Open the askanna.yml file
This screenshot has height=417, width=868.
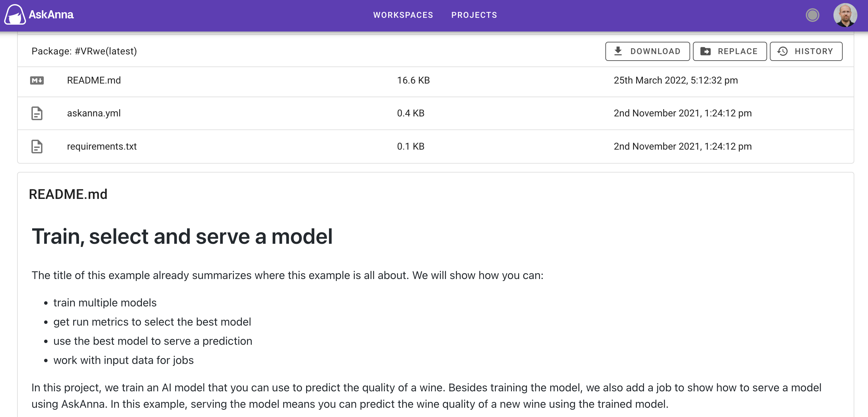click(x=94, y=113)
